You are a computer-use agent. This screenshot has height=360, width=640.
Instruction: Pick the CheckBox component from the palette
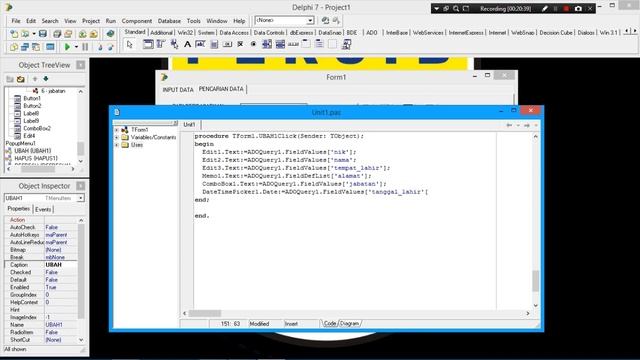240,44
